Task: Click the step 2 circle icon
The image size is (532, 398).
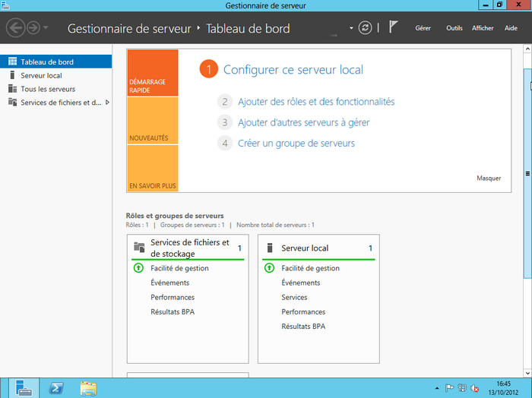Action: tap(225, 102)
